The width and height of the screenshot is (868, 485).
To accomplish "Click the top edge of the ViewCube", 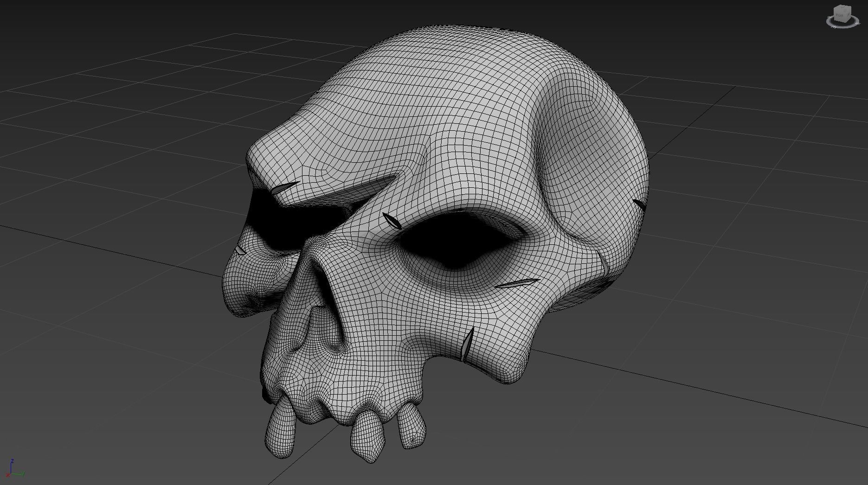I will [x=842, y=5].
